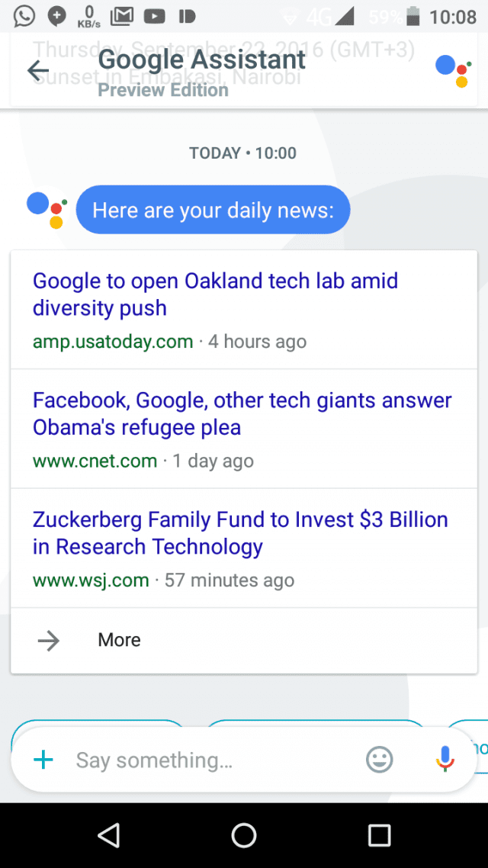This screenshot has width=488, height=868.
Task: Open the Google Assistant logo in header
Action: (x=453, y=72)
